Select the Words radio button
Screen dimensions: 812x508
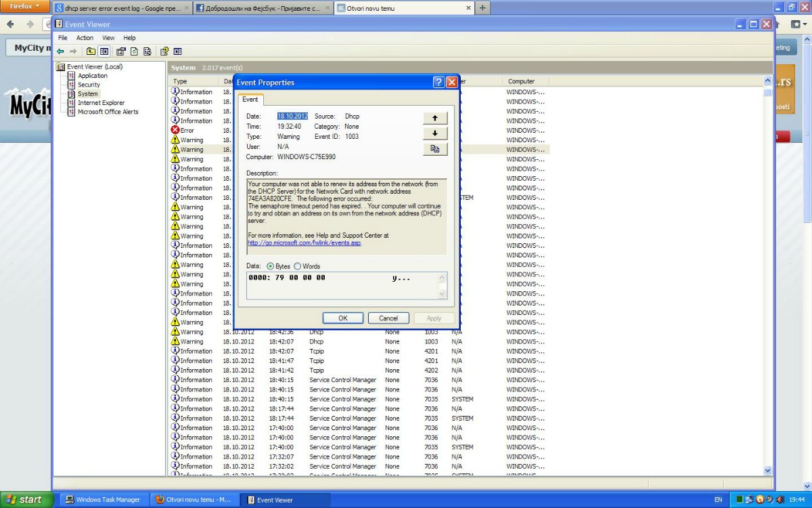[x=297, y=266]
